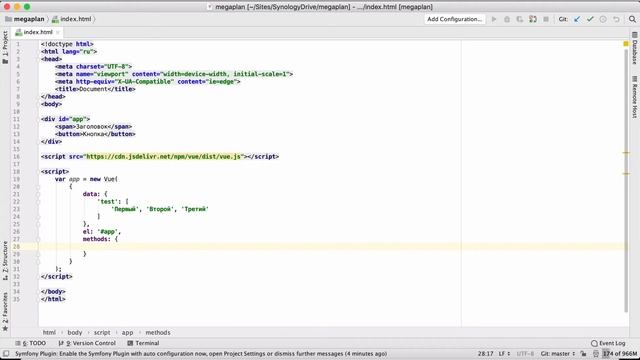
Task: Close the index.html tab
Action: [58, 32]
